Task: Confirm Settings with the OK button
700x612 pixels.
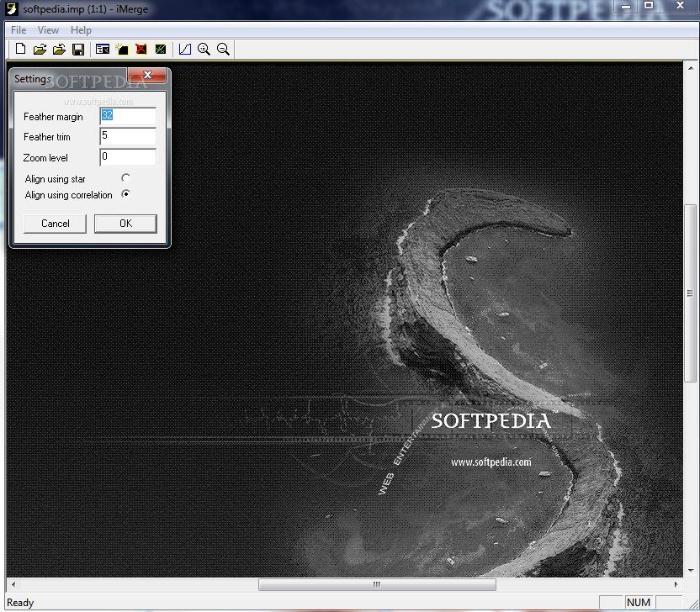Action: click(125, 224)
